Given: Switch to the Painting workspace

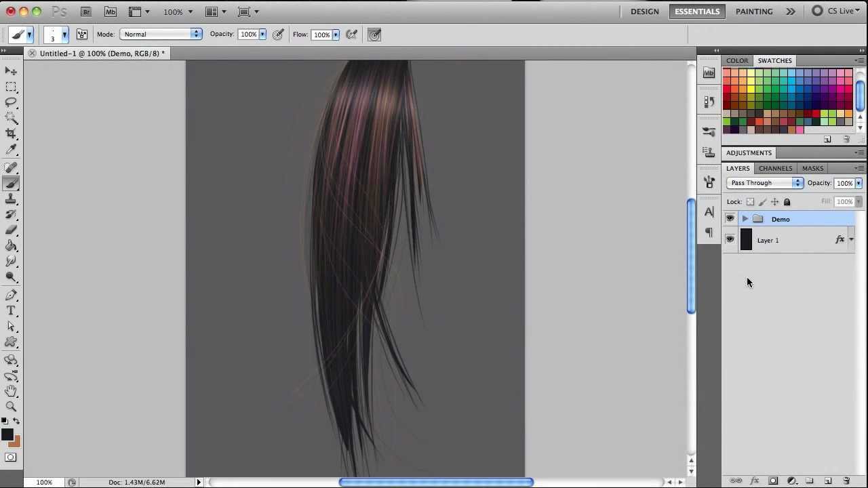Looking at the screenshot, I should 754,12.
